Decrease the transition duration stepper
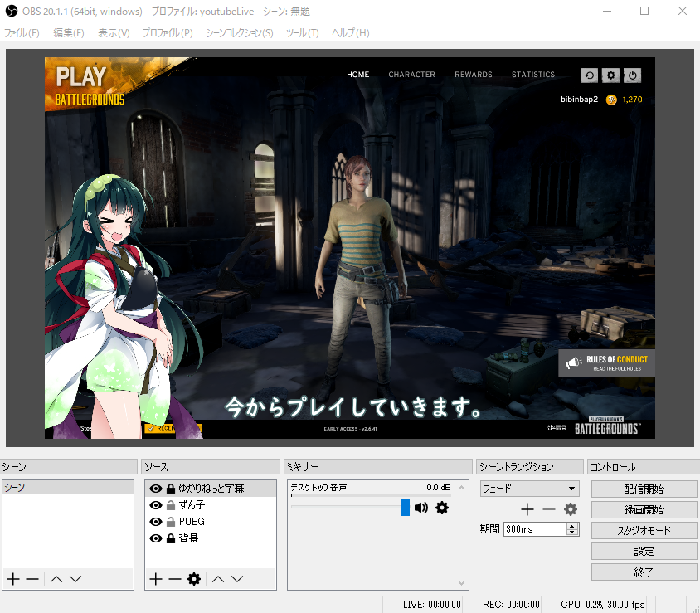Screen dimensions: 700x613 (572, 533)
